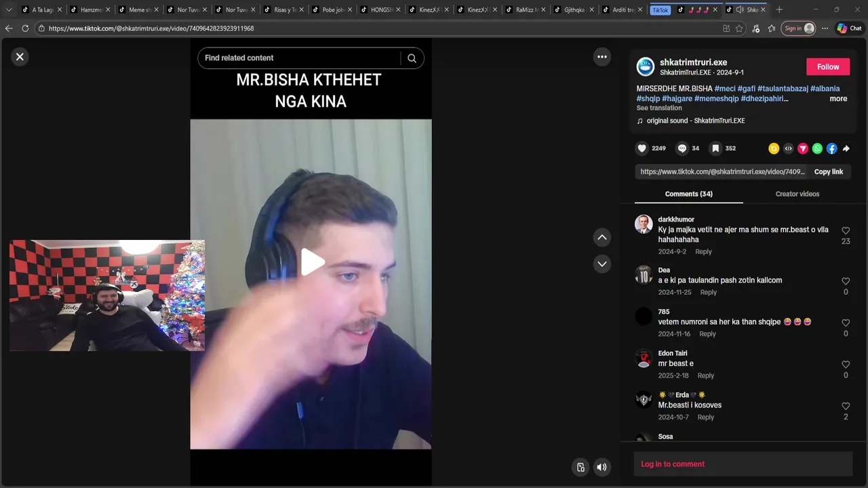This screenshot has height=488, width=868.
Task: Like the comment by 785 with its heart
Action: point(846,323)
